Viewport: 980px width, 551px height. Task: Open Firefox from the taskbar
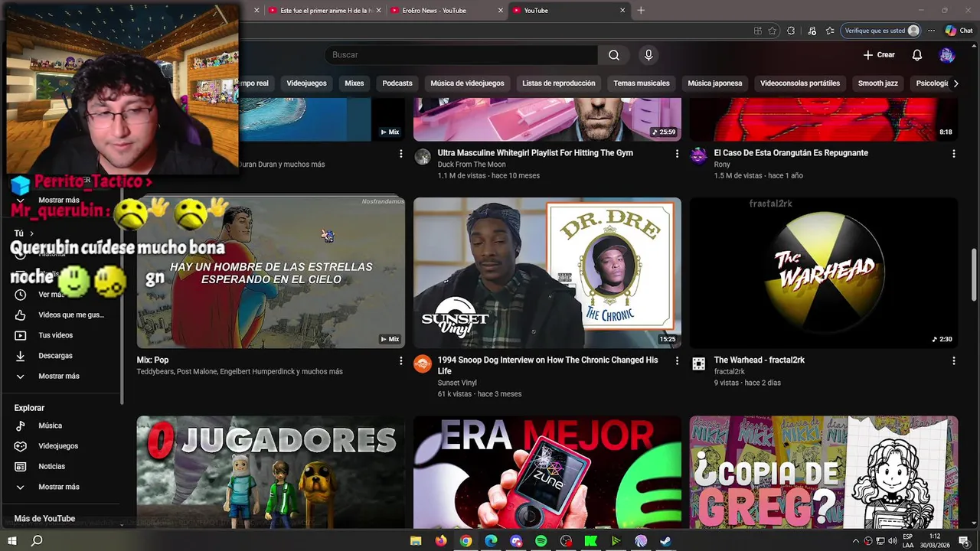pos(441,541)
